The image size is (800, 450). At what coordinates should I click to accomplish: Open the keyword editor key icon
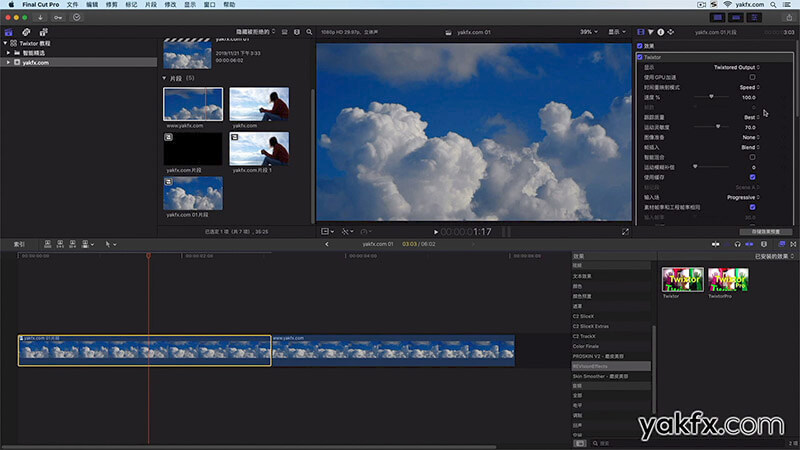[x=58, y=17]
